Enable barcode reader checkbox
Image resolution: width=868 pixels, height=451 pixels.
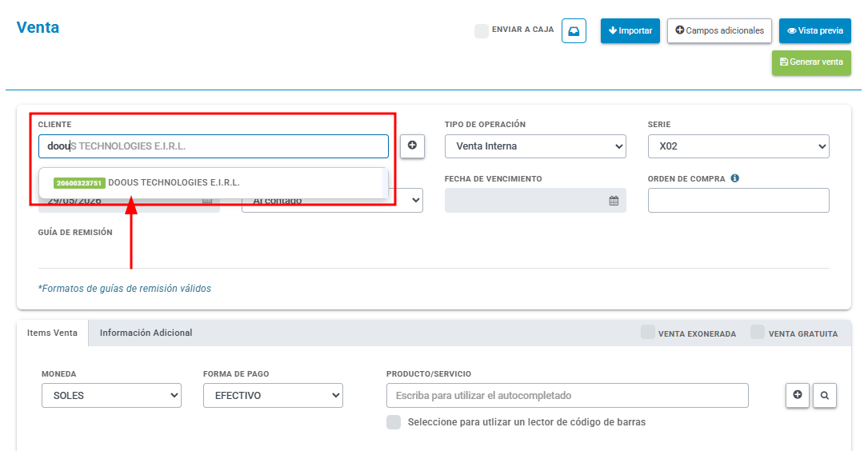(x=394, y=422)
